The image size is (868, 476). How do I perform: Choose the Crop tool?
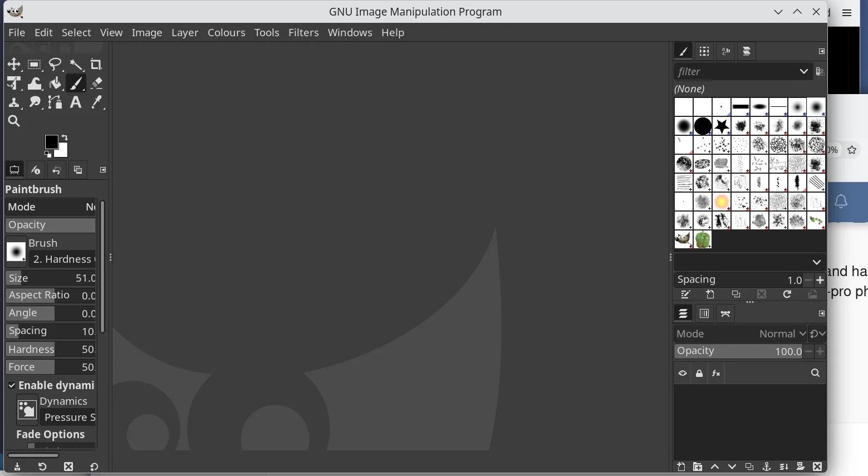96,65
